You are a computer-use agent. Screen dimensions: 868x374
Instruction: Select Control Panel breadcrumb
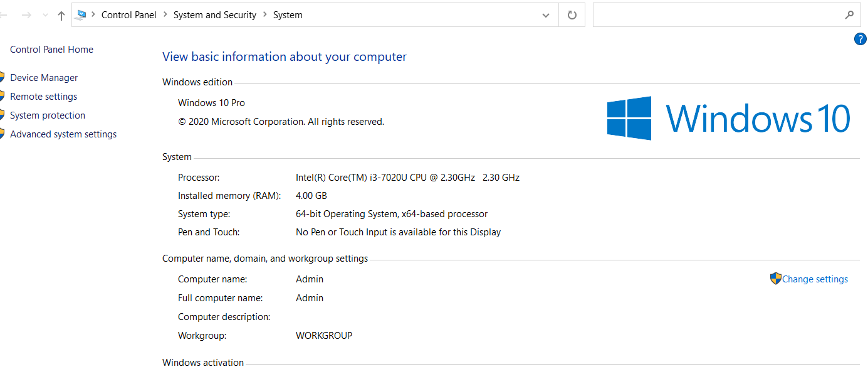coord(129,15)
